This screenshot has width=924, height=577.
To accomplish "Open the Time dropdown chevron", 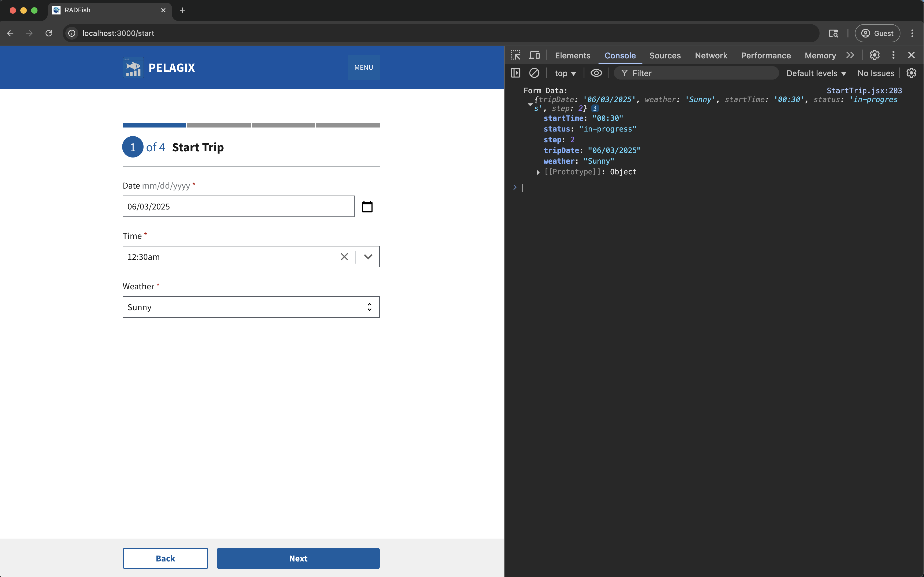I will click(368, 257).
